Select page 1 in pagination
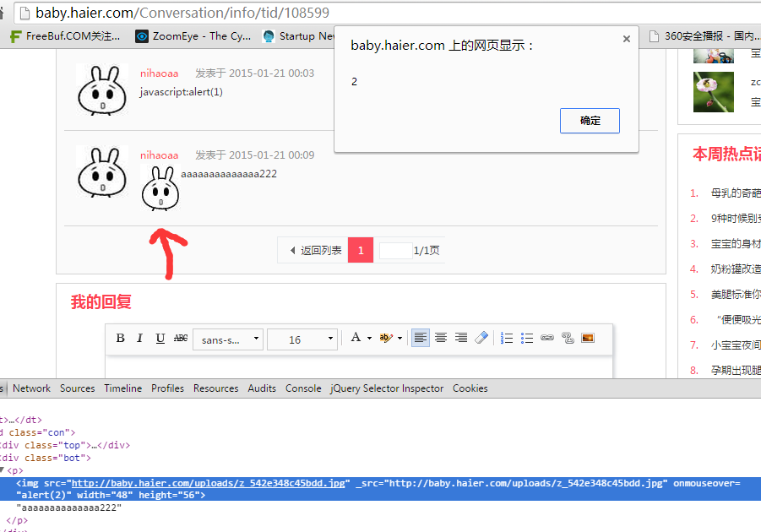 click(x=361, y=251)
